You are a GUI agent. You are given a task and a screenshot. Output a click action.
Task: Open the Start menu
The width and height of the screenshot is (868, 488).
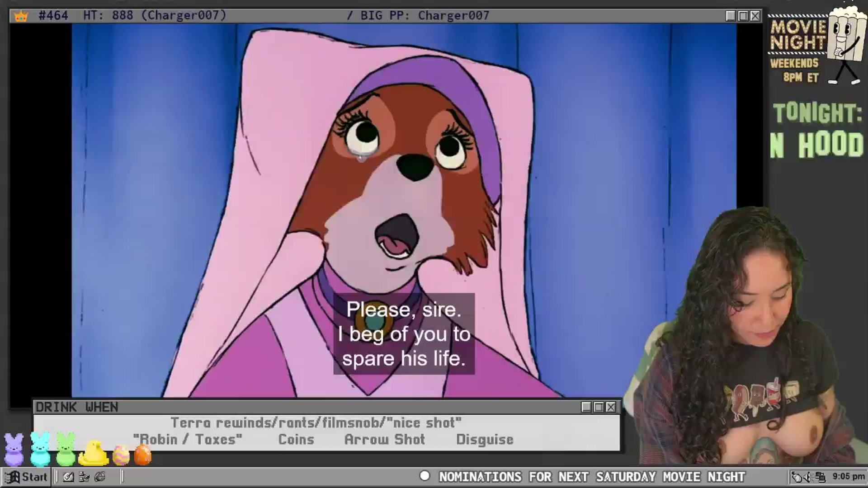[27, 477]
